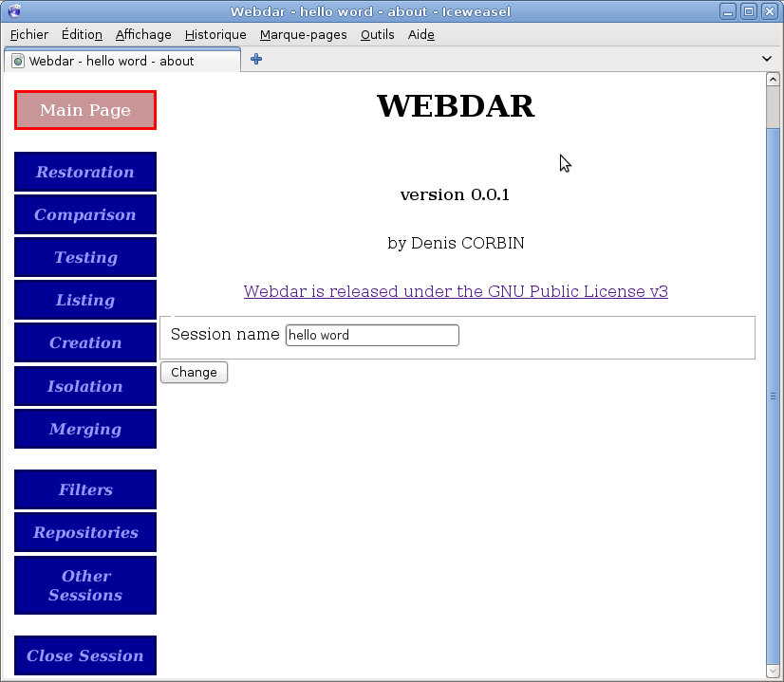
Task: Open the Historique menu
Action: pyautogui.click(x=215, y=34)
